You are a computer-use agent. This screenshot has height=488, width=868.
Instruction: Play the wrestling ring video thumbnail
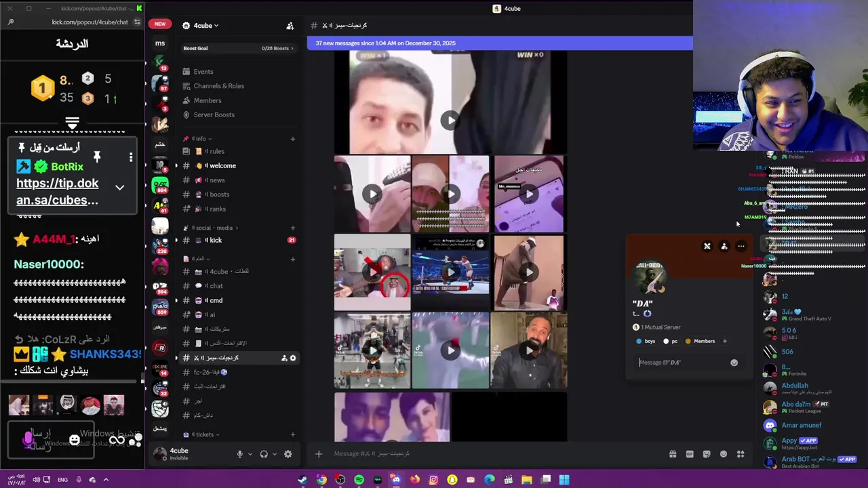pos(451,272)
